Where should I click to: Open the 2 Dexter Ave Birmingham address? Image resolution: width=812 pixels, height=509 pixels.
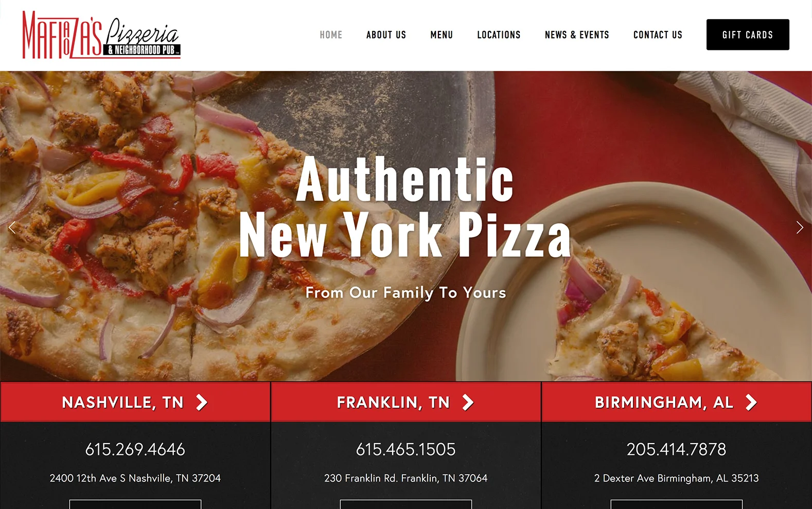(676, 478)
